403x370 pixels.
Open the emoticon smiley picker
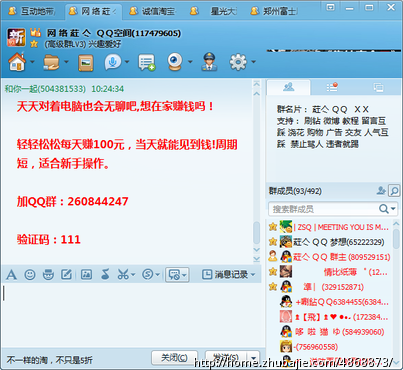[30, 275]
